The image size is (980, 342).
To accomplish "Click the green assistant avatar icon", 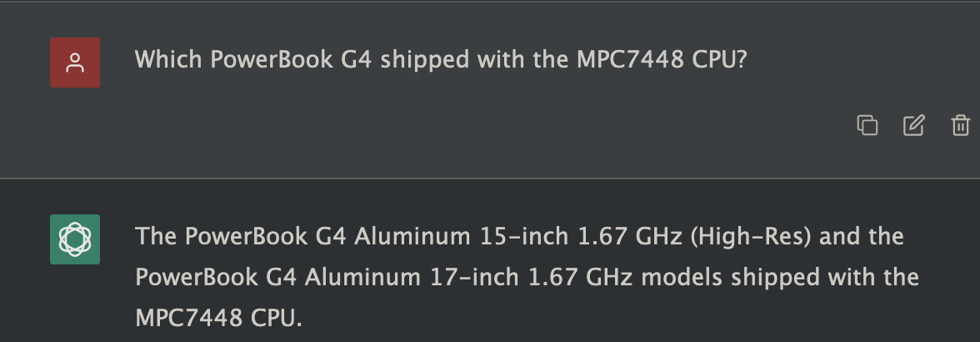I will (x=75, y=239).
